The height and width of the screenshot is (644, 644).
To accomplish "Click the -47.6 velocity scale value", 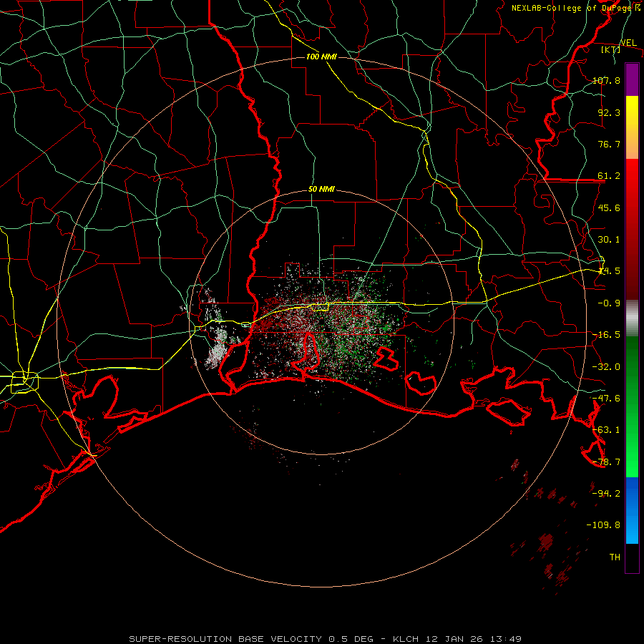I will point(606,399).
